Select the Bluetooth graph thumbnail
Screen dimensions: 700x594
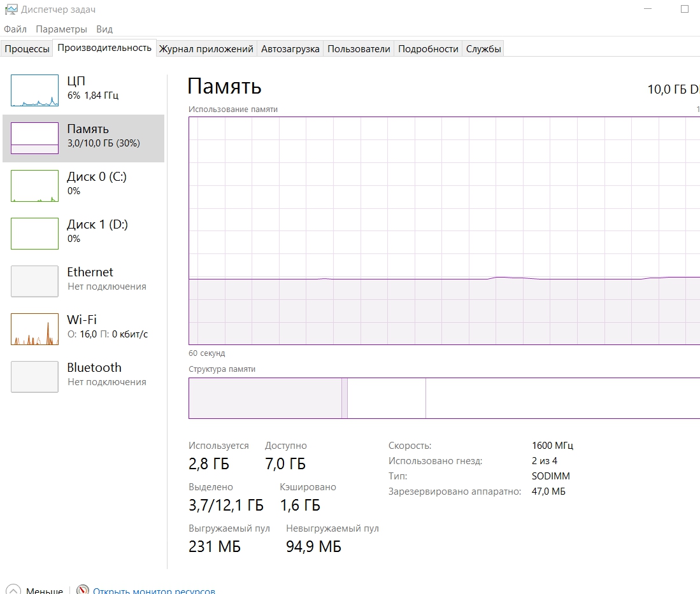(x=34, y=377)
